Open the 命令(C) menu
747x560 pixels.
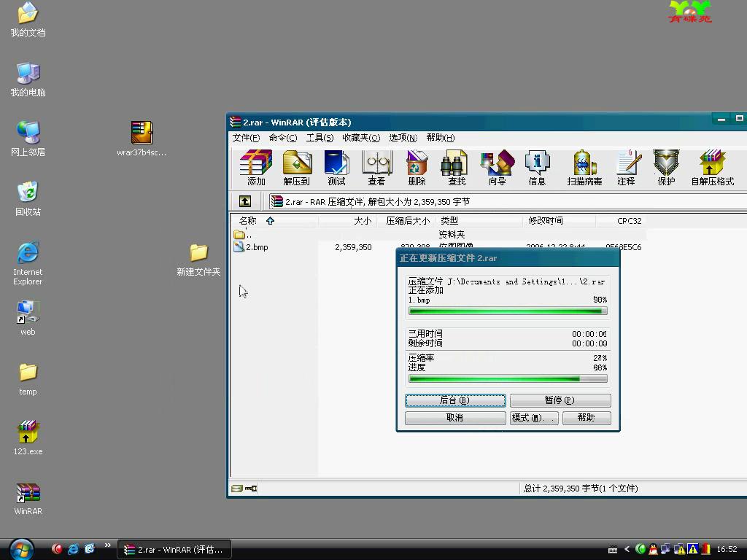(282, 138)
